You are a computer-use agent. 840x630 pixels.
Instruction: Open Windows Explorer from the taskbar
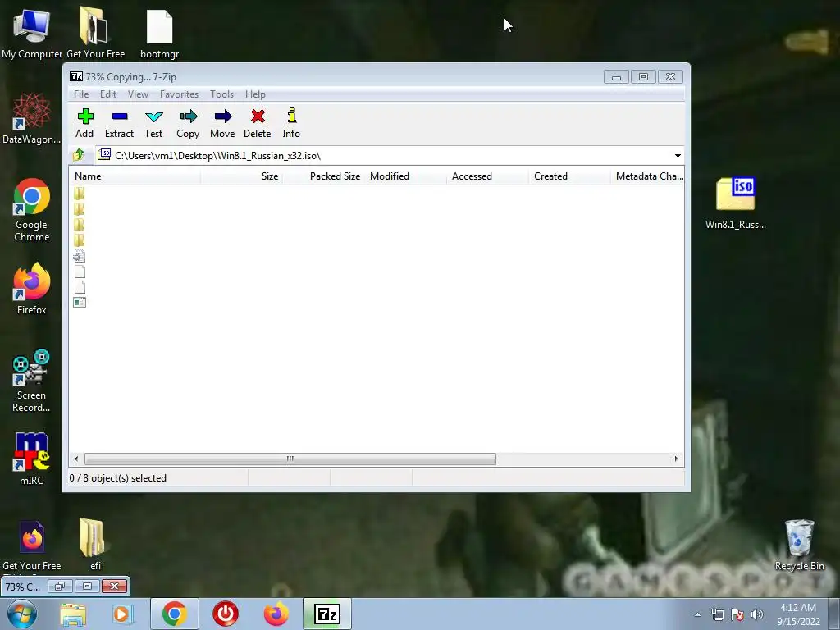pos(73,614)
